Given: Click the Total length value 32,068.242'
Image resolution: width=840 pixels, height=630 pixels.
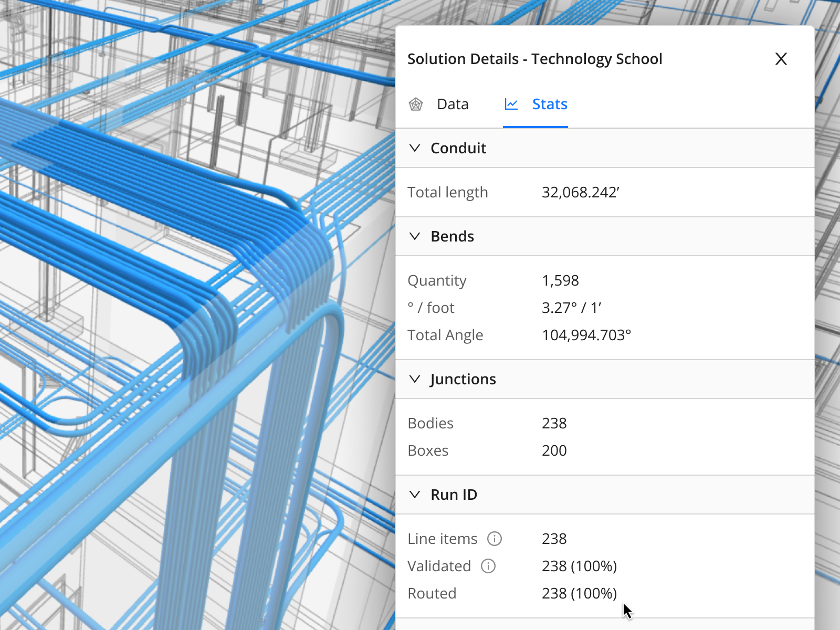Looking at the screenshot, I should [581, 192].
